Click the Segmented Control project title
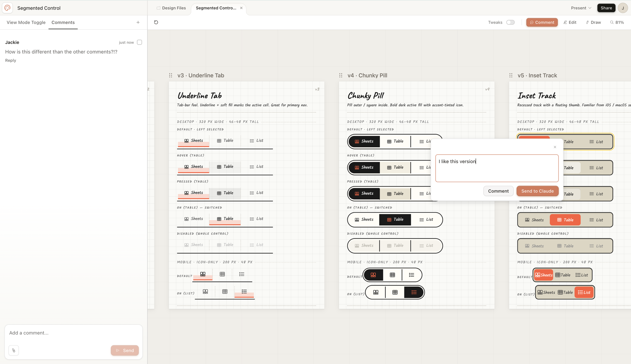The width and height of the screenshot is (631, 364). [x=39, y=8]
